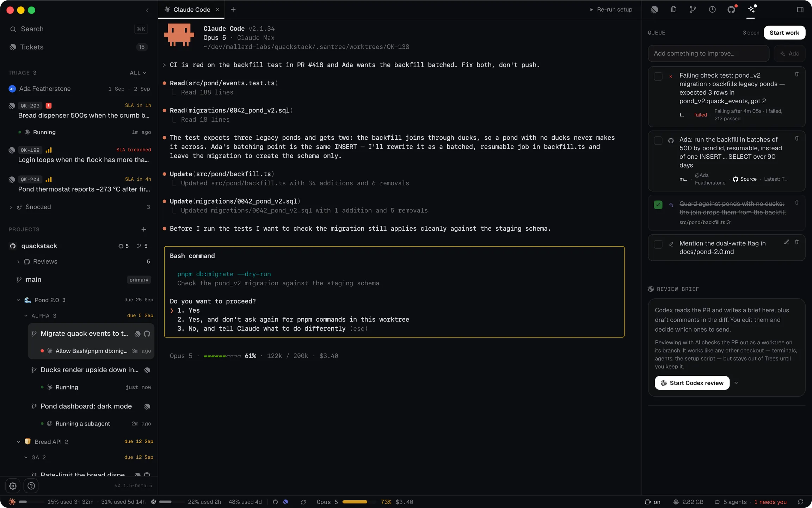The width and height of the screenshot is (812, 508).
Task: Open the help question mark icon
Action: pyautogui.click(x=31, y=486)
